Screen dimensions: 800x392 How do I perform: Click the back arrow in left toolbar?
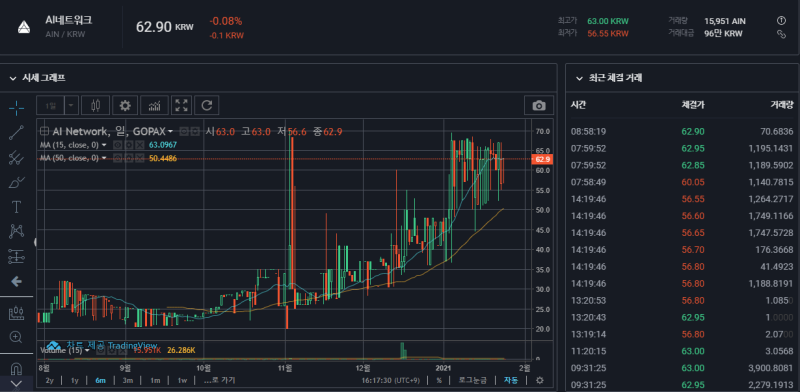coord(16,281)
